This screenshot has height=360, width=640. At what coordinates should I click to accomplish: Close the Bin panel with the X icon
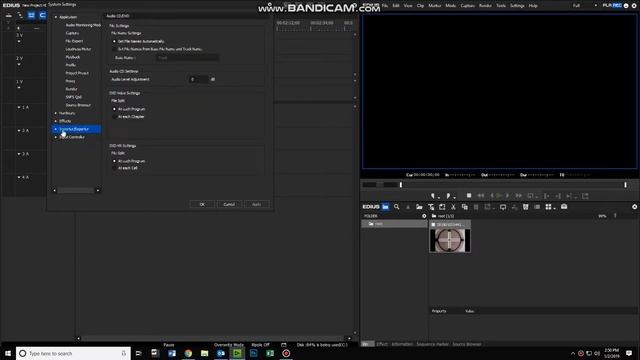click(635, 207)
